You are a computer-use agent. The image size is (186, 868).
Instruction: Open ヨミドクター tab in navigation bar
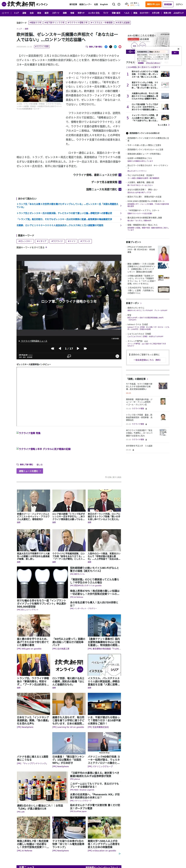click(x=144, y=13)
